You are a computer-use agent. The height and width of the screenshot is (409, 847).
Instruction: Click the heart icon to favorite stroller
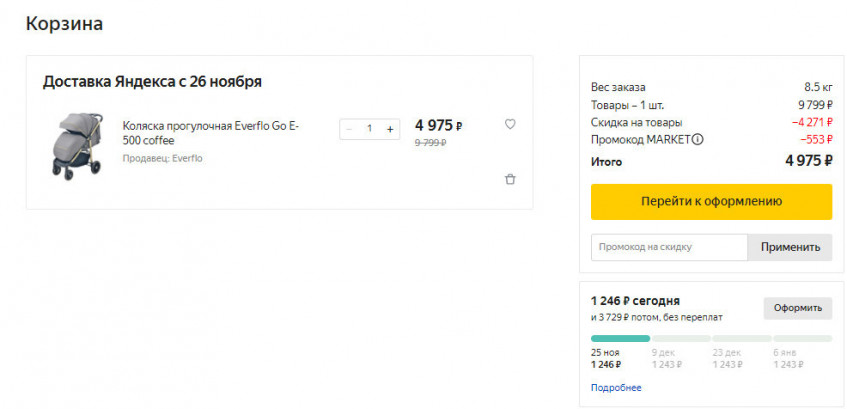pyautogui.click(x=510, y=125)
